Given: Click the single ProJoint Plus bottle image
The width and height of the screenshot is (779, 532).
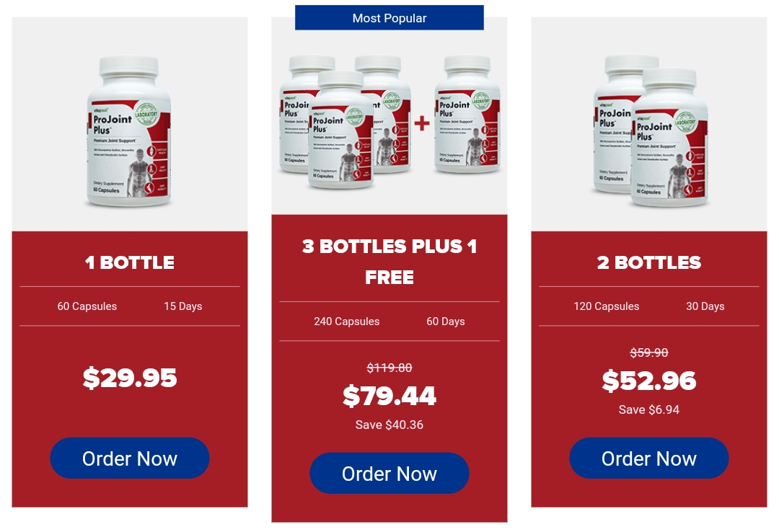Looking at the screenshot, I should click(x=129, y=131).
